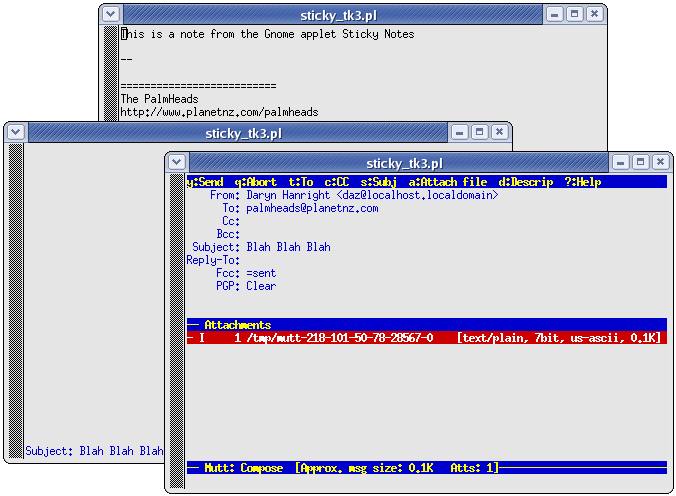Close the back Sticky Notes note window
The height and width of the screenshot is (496, 676).
(x=594, y=14)
